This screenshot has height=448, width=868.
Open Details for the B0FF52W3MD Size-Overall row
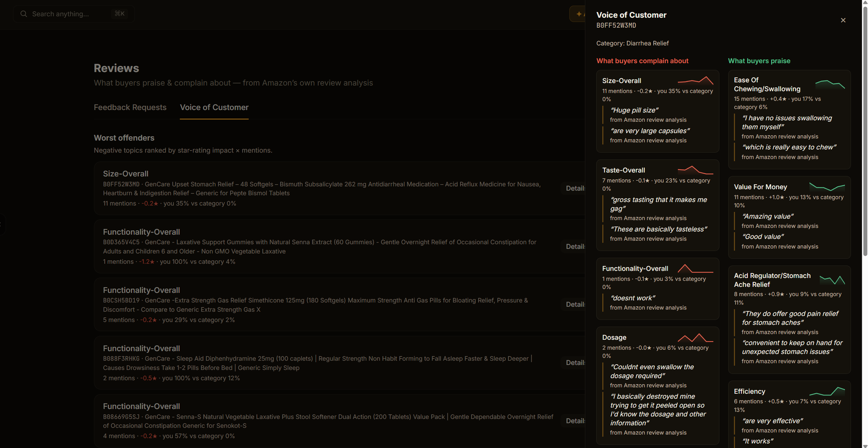coord(574,188)
